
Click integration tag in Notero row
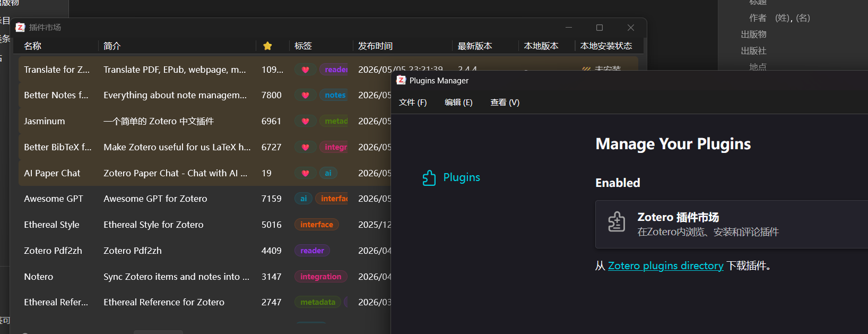pos(321,277)
